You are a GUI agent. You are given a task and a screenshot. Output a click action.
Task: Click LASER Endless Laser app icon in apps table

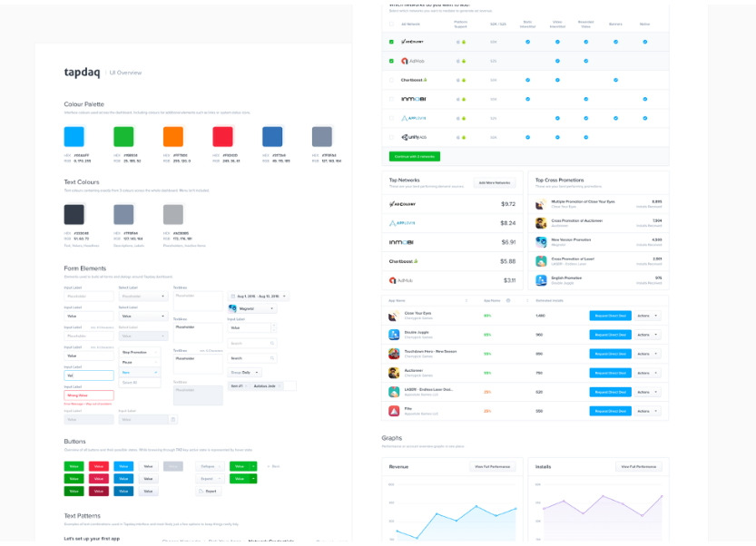[x=394, y=392]
